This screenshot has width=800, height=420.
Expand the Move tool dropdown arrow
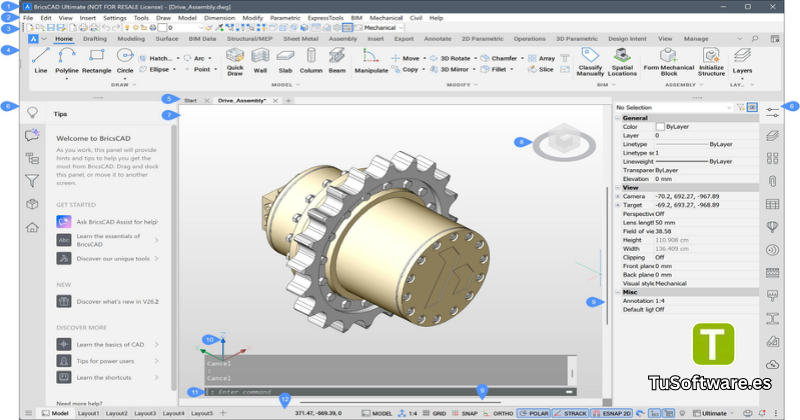(x=424, y=58)
